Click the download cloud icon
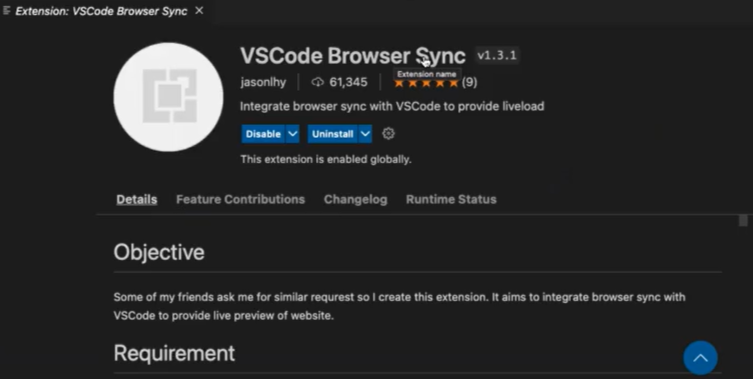753x379 pixels. click(x=317, y=82)
